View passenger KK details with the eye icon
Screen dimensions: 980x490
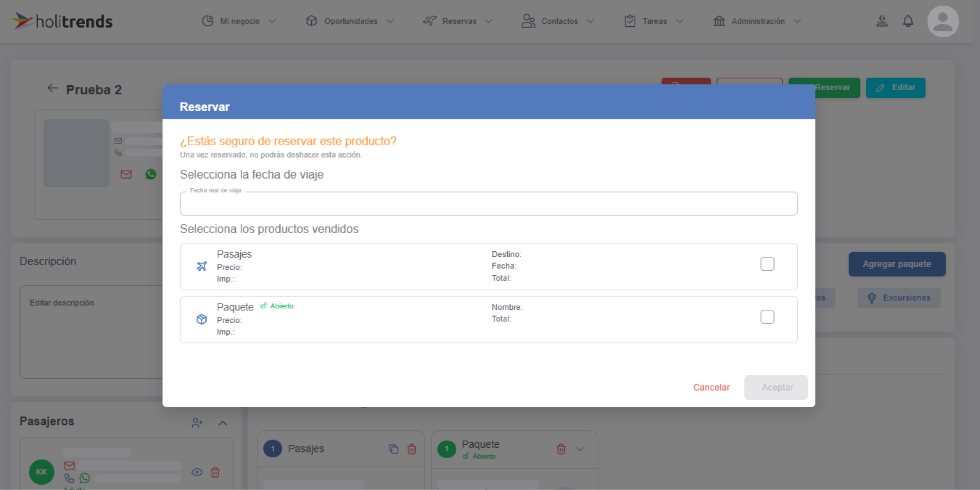click(197, 472)
